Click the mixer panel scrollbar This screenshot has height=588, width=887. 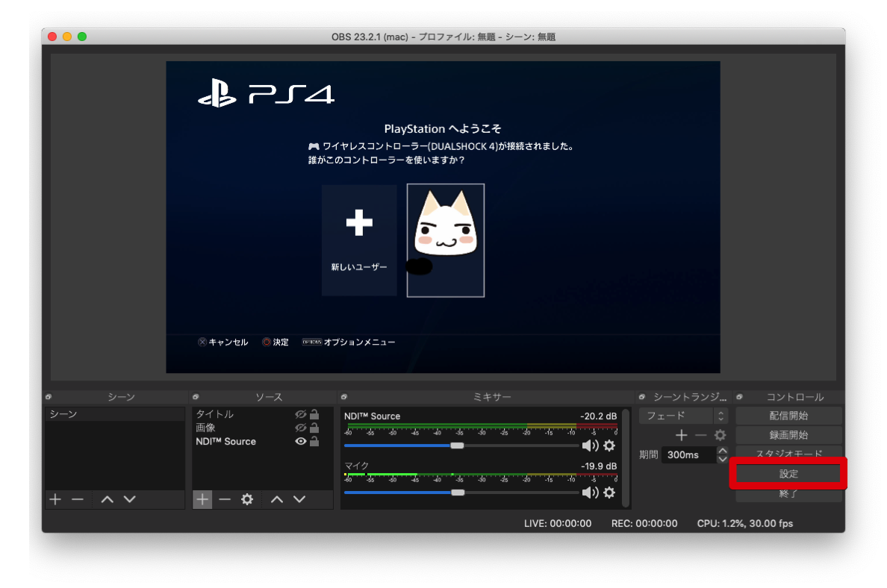coord(626,457)
